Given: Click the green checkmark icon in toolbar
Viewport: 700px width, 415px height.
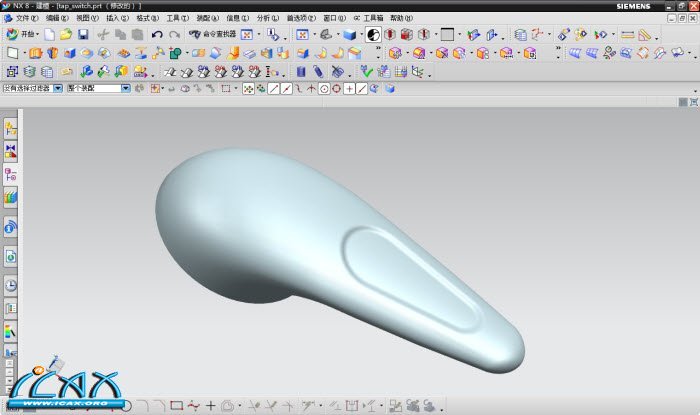Looking at the screenshot, I should (367, 71).
